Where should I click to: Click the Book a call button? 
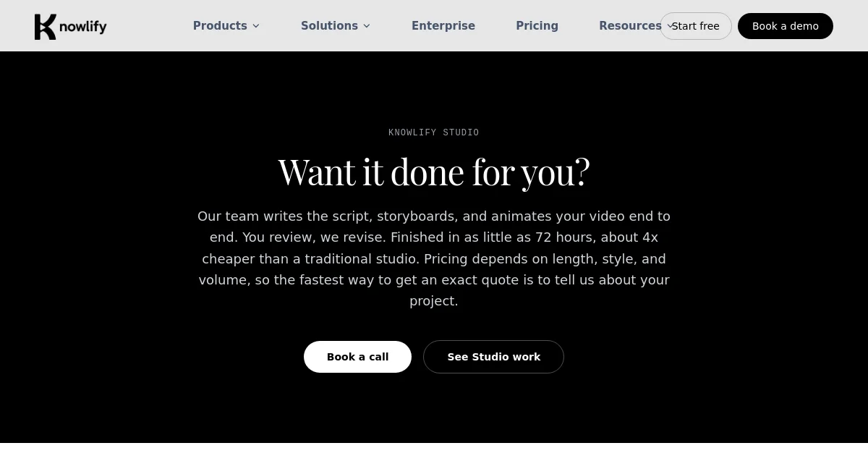[x=357, y=357]
